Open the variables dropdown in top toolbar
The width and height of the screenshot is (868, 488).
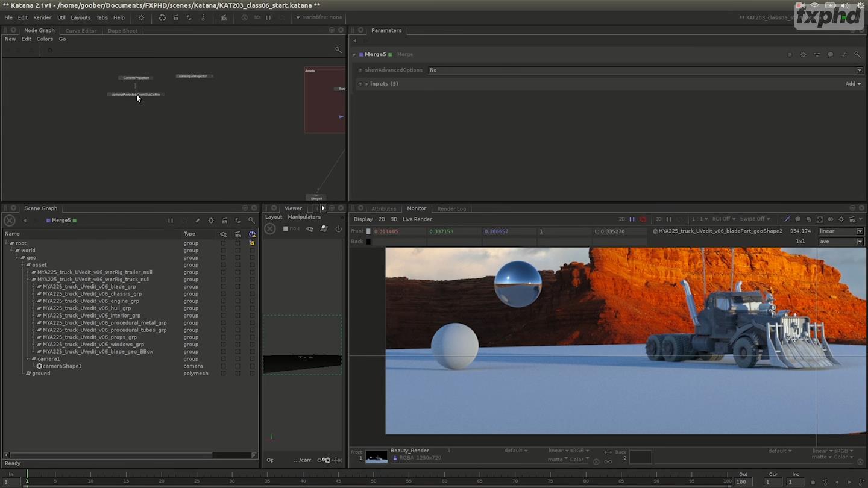click(319, 17)
